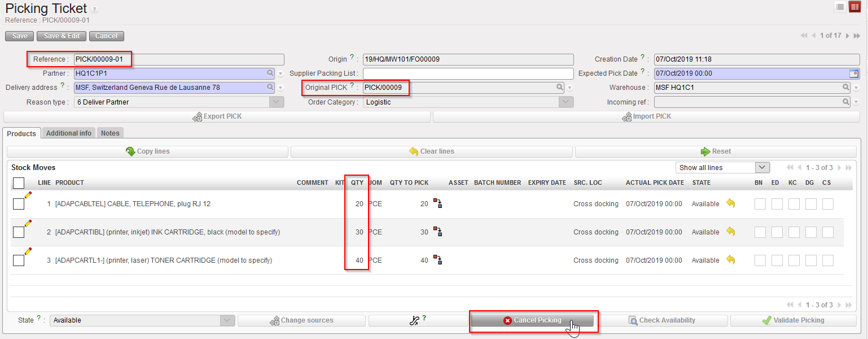Click yellow return arrow on TONER CARTRIDGE line

[x=731, y=260]
